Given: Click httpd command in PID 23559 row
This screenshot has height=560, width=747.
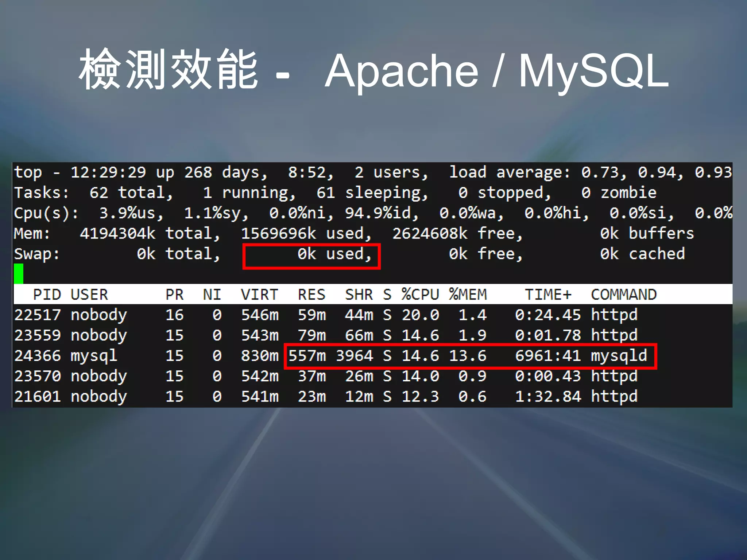Looking at the screenshot, I should point(615,336).
